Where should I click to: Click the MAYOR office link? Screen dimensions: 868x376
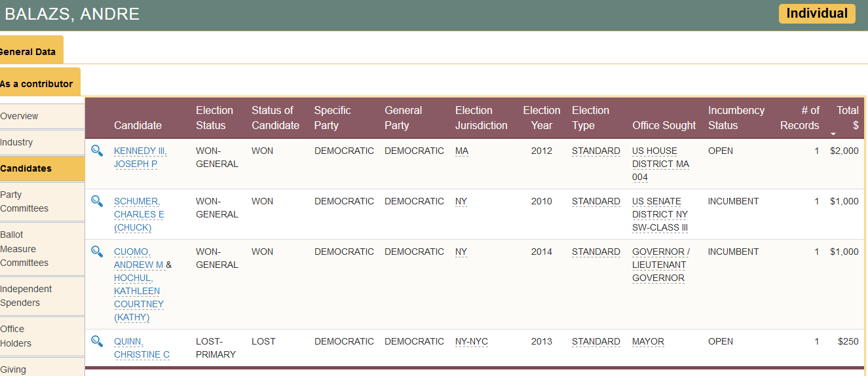tap(648, 341)
